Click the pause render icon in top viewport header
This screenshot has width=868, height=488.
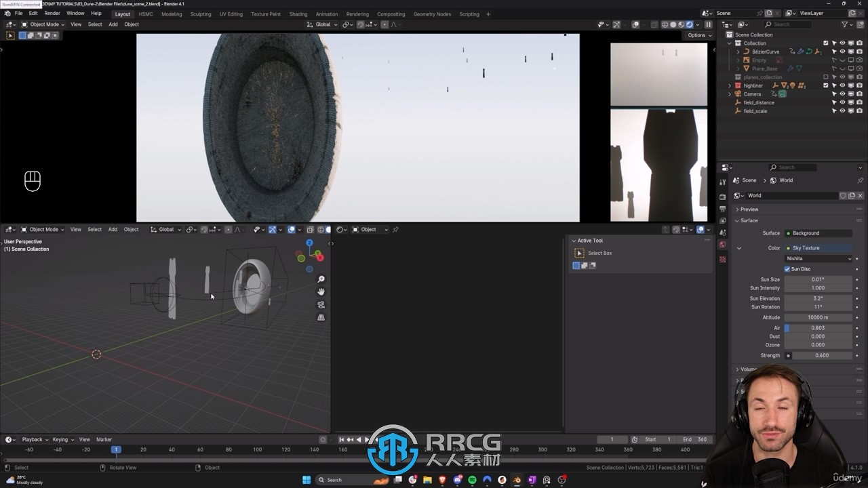(x=709, y=24)
